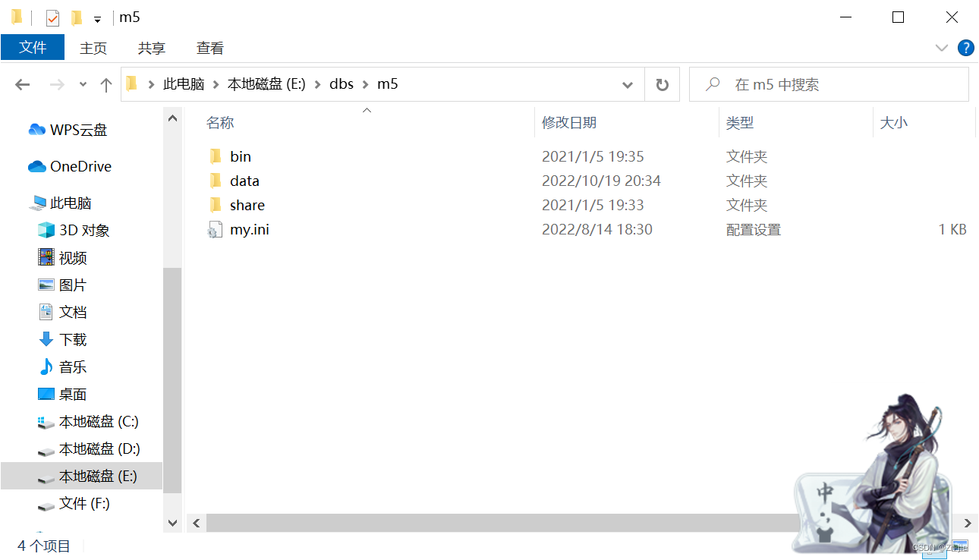The image size is (979, 560).
Task: Select the date 2022/10/19 20:34
Action: 601,181
